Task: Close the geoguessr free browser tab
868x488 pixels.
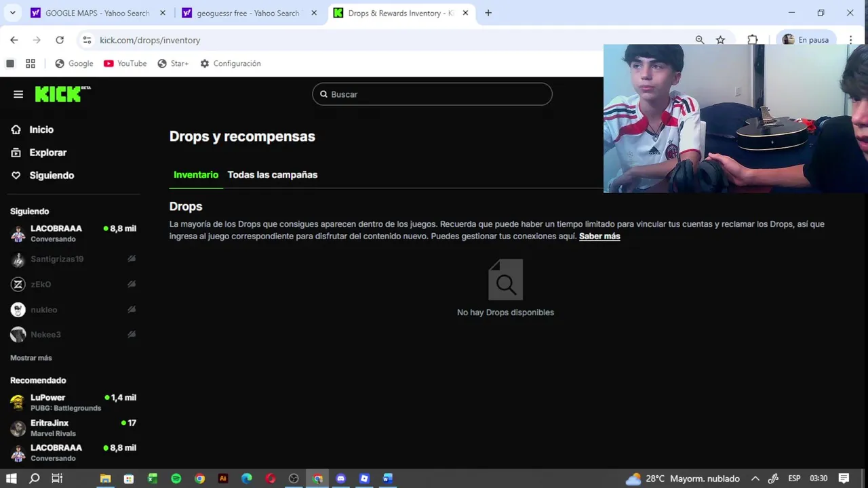Action: pos(314,13)
